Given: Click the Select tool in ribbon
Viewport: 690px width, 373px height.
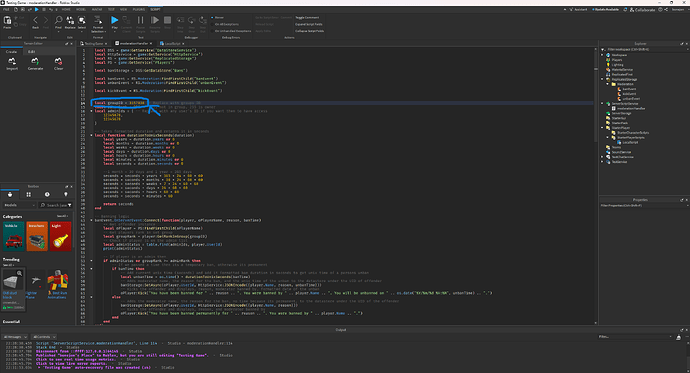Looking at the screenshot, I should 82,22.
